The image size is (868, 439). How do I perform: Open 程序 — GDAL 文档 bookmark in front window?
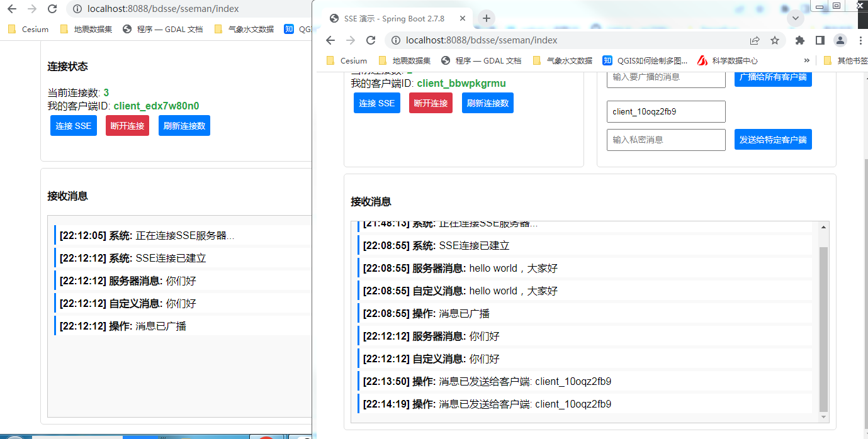(x=482, y=60)
